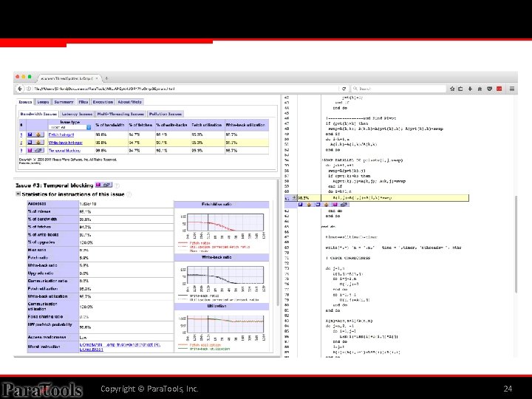Click issue number 3 link
This screenshot has height=399, width=532.
[x=21, y=150]
